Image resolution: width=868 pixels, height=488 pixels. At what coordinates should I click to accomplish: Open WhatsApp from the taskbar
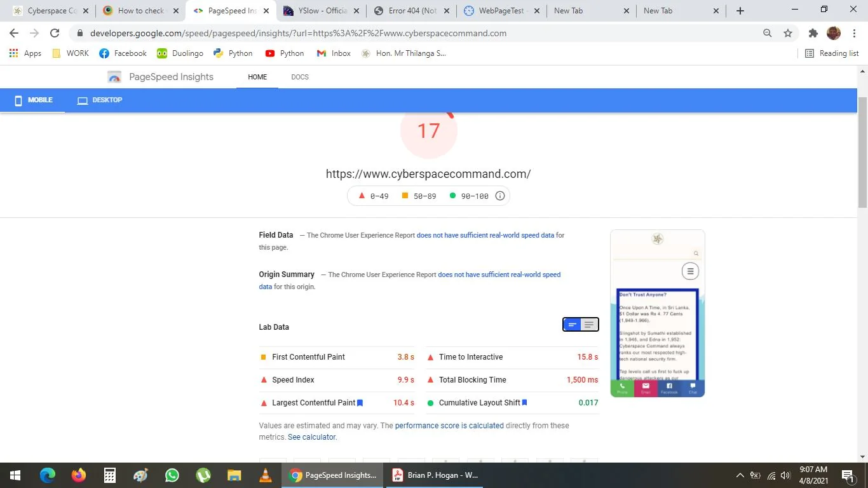tap(172, 475)
